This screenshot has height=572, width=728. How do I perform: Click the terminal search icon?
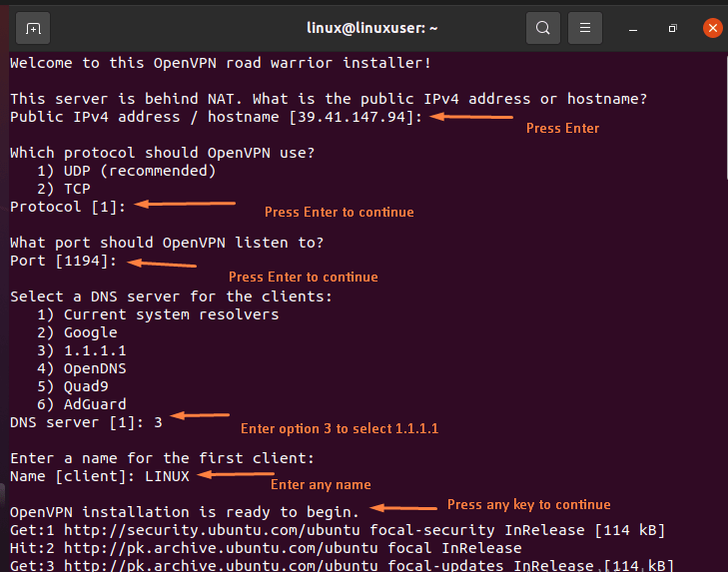tap(542, 28)
